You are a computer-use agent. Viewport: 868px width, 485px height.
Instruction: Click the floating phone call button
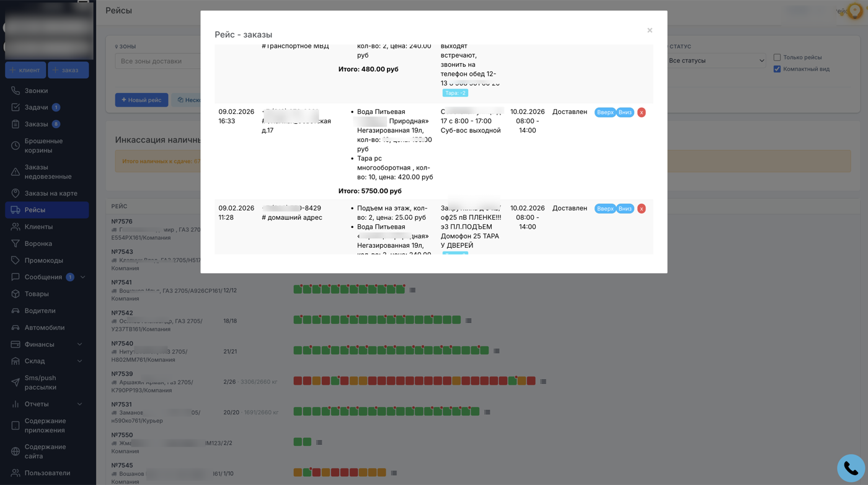[x=851, y=468]
